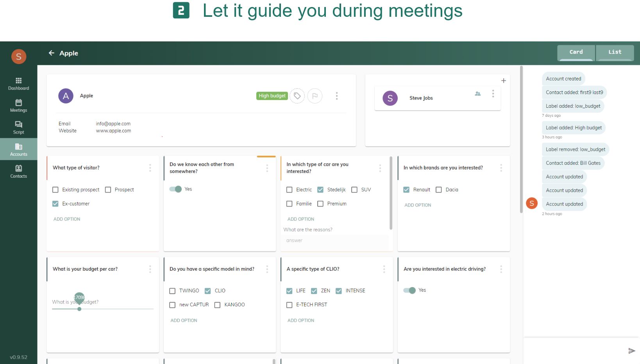Open Steve Jobs contact options menu
640x364 pixels.
[493, 94]
